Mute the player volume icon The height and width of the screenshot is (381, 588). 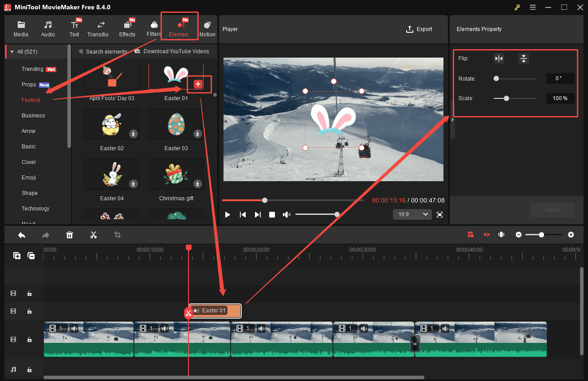(x=286, y=214)
